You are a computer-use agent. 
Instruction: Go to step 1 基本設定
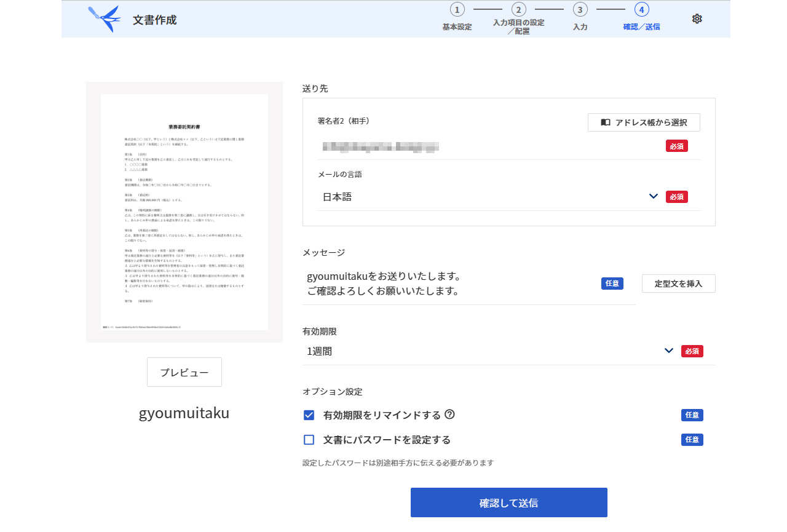(x=457, y=18)
